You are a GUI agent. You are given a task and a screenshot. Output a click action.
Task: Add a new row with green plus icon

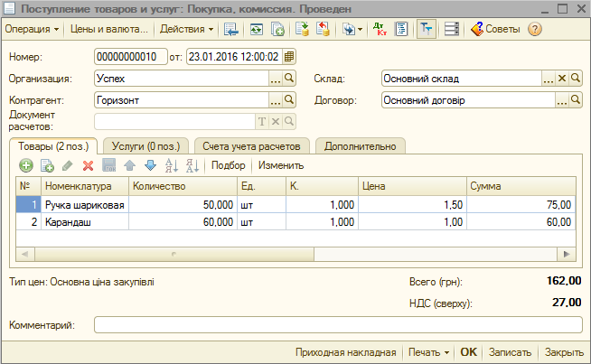25,165
